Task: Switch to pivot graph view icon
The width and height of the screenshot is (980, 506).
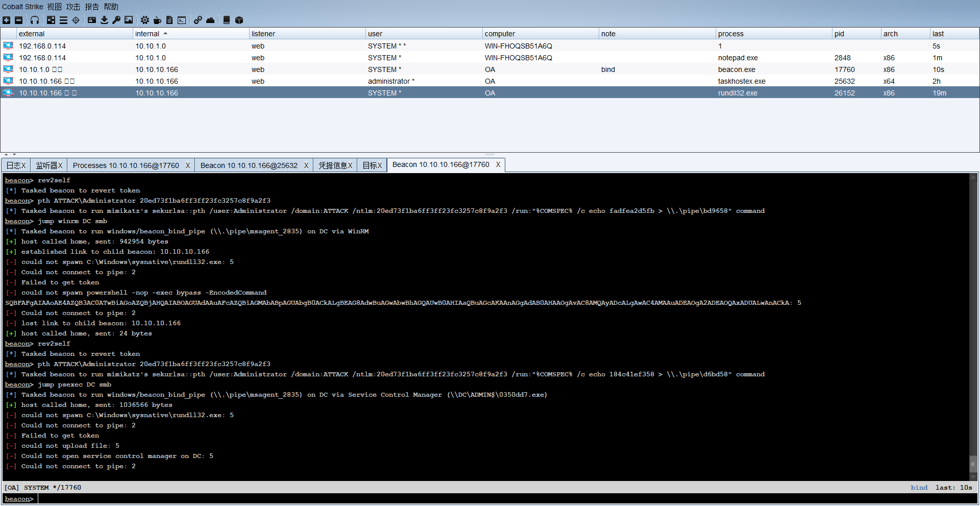Action: click(51, 20)
